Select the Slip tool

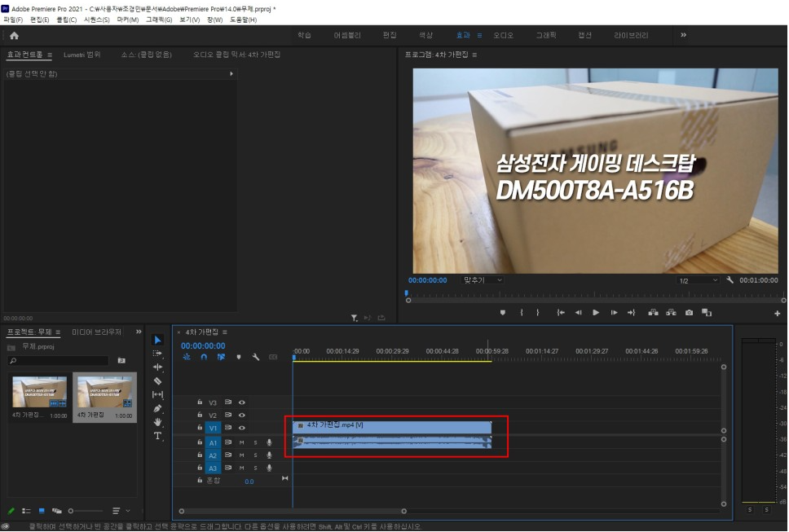[157, 395]
